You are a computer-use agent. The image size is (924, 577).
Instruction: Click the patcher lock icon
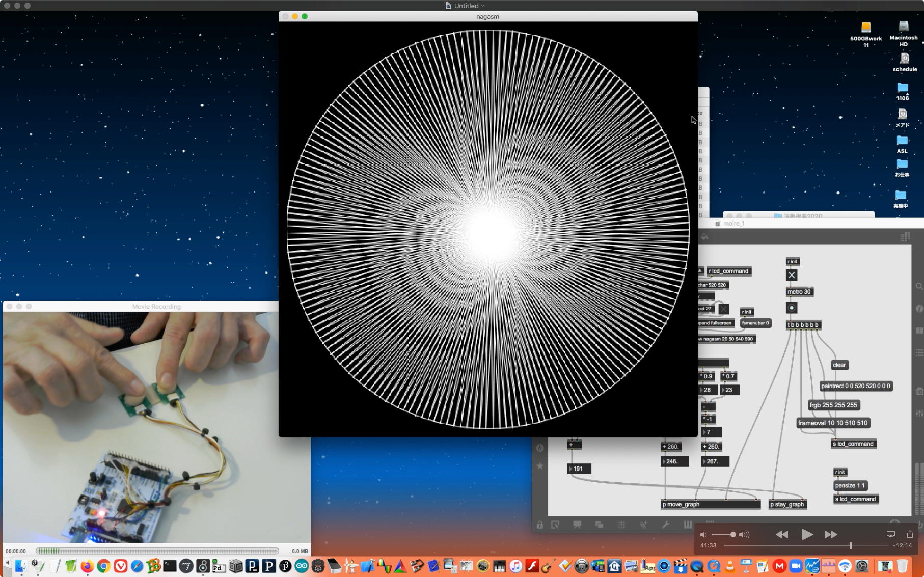click(x=539, y=525)
